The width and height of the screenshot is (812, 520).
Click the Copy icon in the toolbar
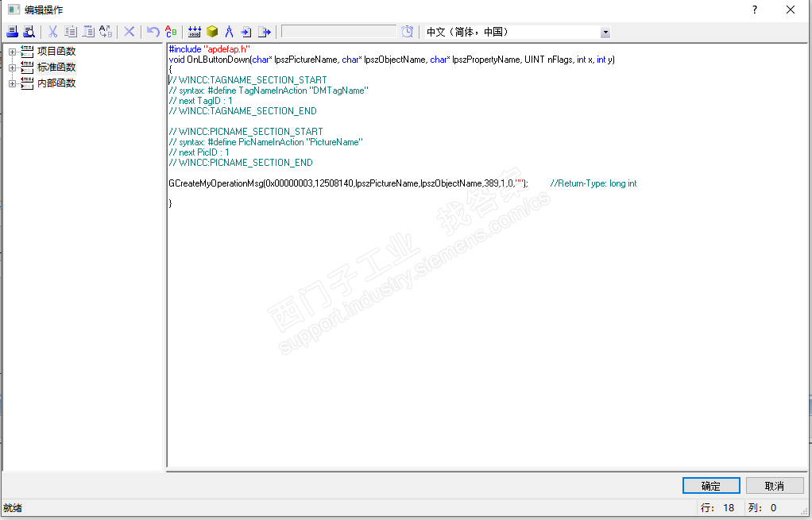[71, 32]
